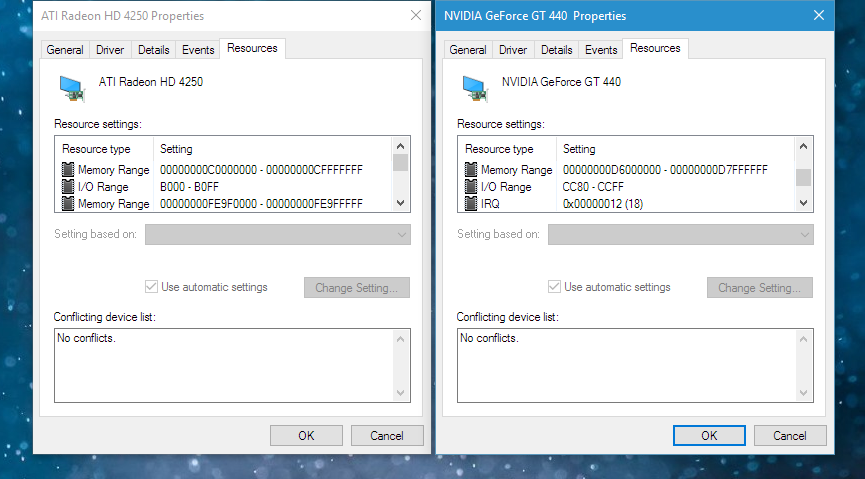
Task: Select the B000 - B0FF setting value
Action: [x=189, y=187]
